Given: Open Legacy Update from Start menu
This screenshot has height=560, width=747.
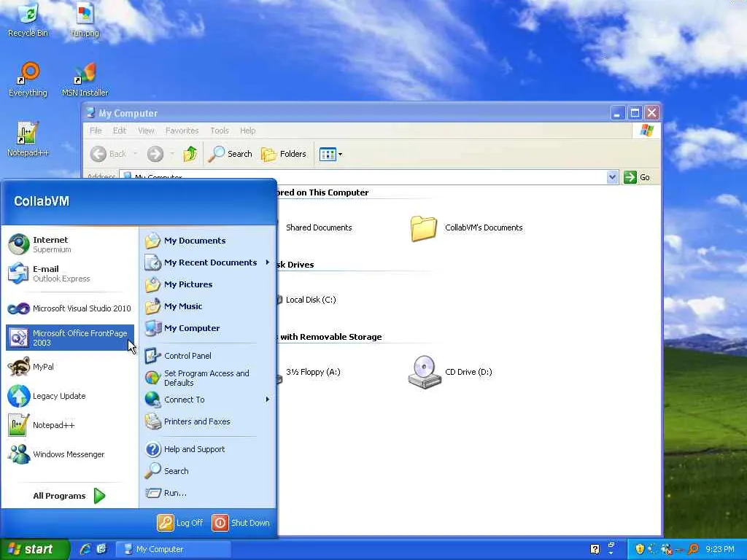Looking at the screenshot, I should tap(69, 396).
